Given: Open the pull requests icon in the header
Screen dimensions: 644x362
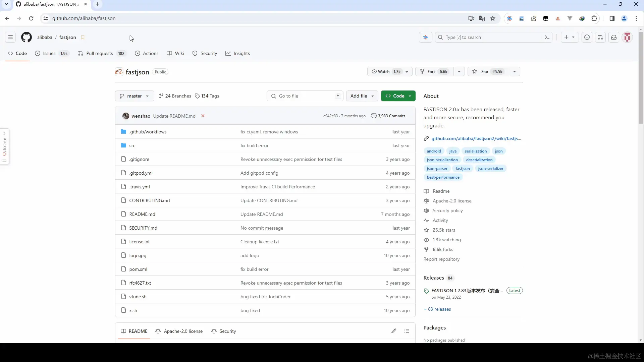Looking at the screenshot, I should (x=600, y=37).
